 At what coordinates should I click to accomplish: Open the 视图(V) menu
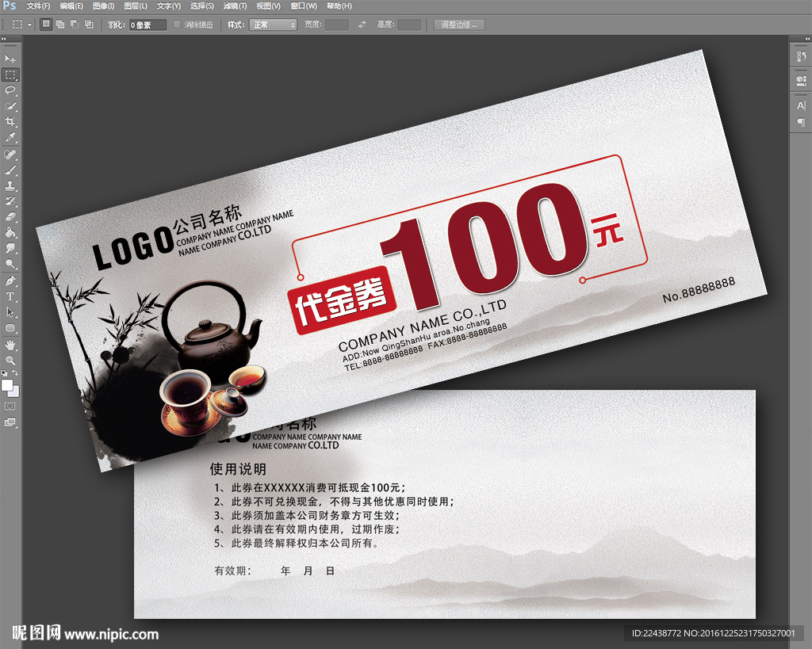pyautogui.click(x=268, y=6)
